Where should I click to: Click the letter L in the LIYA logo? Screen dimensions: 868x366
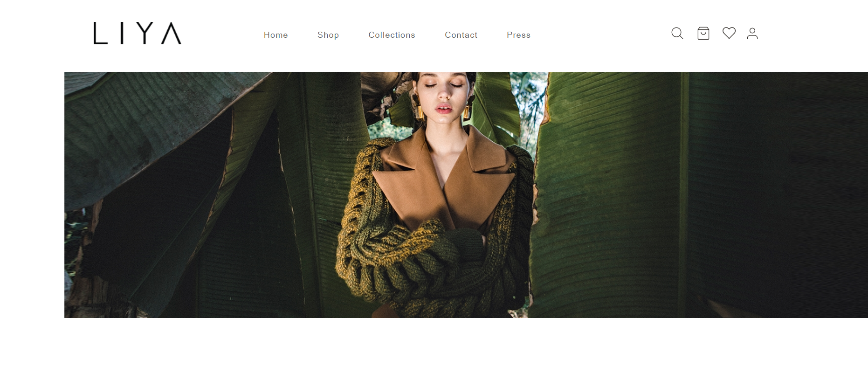coord(100,33)
